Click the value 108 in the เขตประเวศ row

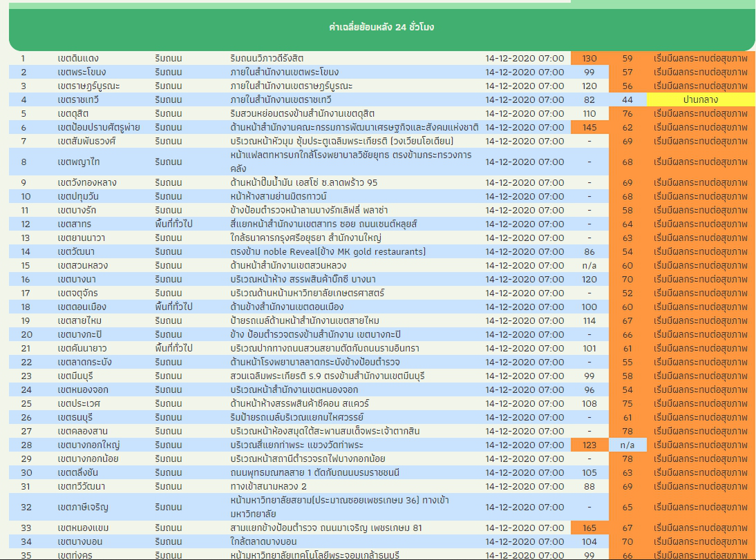point(589,403)
